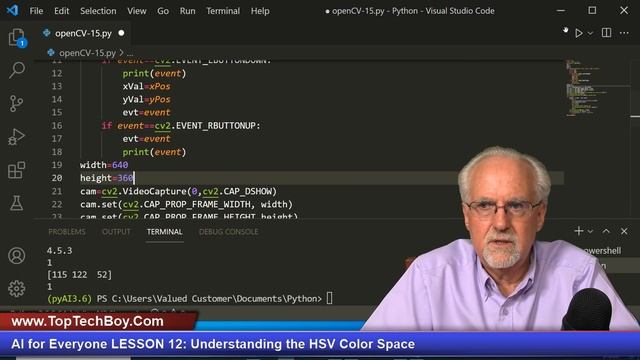The height and width of the screenshot is (360, 640).
Task: Open the Explorer view in activity bar
Action: coord(17,38)
